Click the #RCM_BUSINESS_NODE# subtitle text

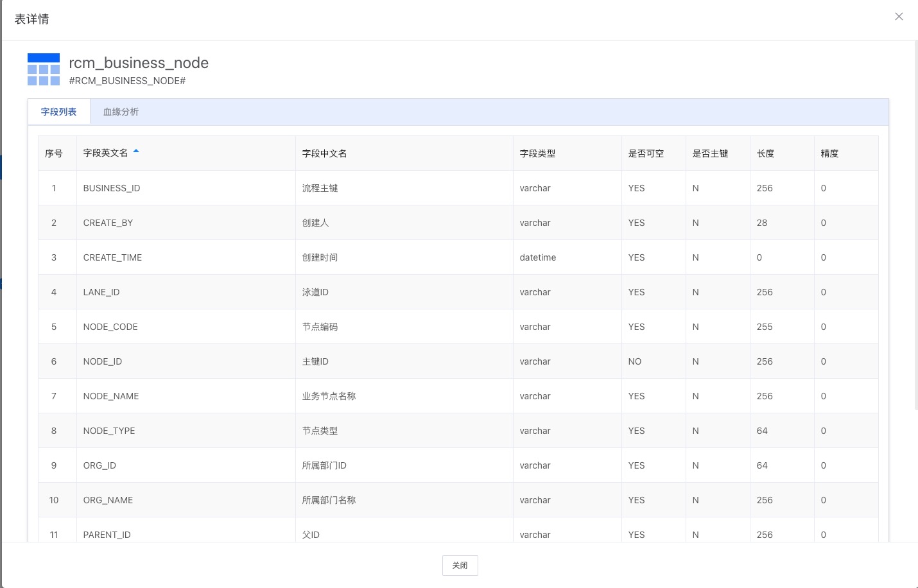pyautogui.click(x=127, y=81)
